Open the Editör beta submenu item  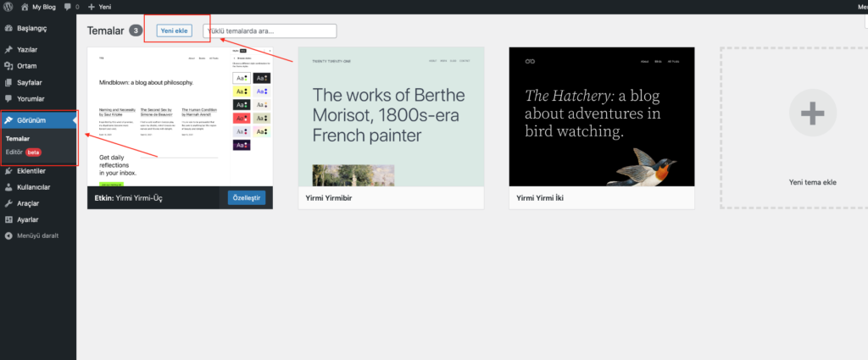[x=23, y=152]
